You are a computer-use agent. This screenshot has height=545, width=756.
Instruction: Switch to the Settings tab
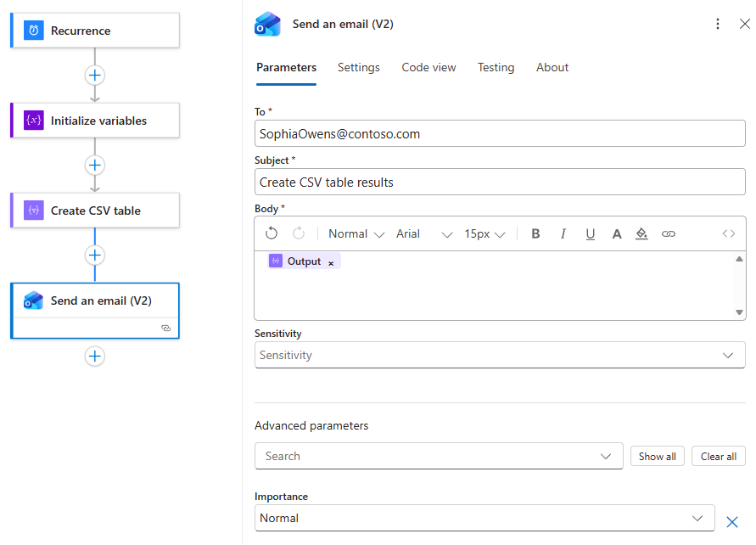(x=359, y=68)
